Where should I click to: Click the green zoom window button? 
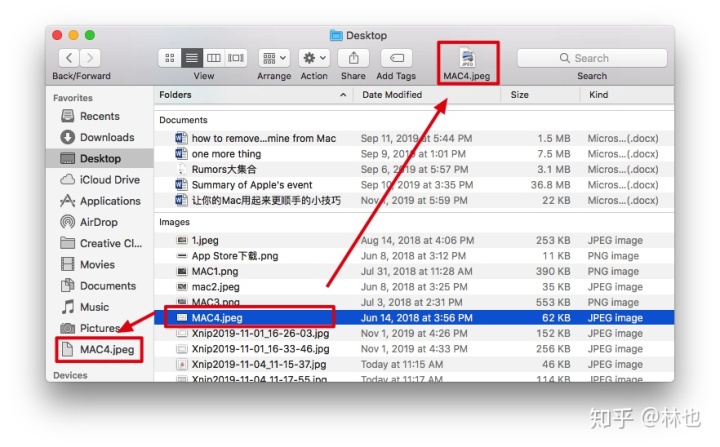[90, 35]
